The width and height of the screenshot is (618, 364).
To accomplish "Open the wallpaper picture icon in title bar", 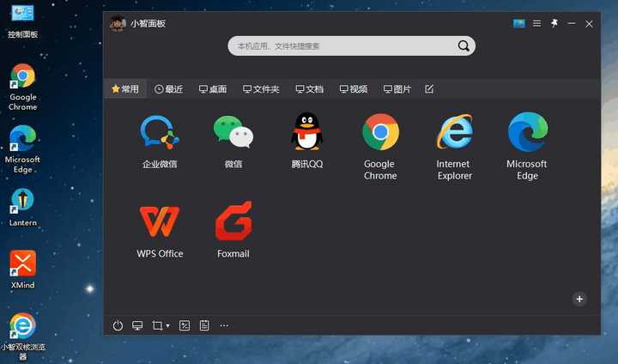I will [x=519, y=23].
